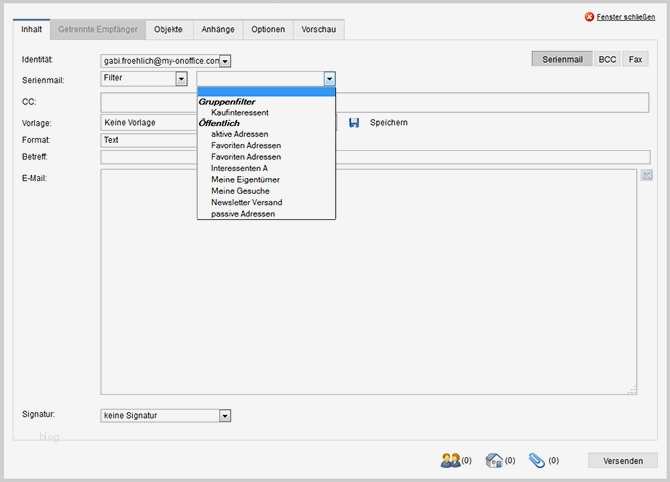Open the Filter type dropdown
Viewport: 670px width, 482px height.
click(144, 78)
